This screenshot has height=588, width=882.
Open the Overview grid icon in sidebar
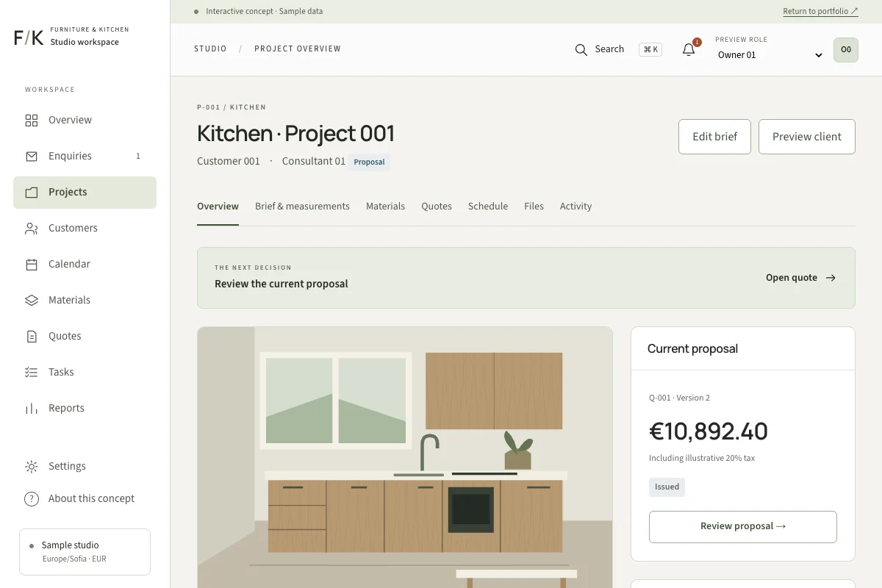(32, 120)
